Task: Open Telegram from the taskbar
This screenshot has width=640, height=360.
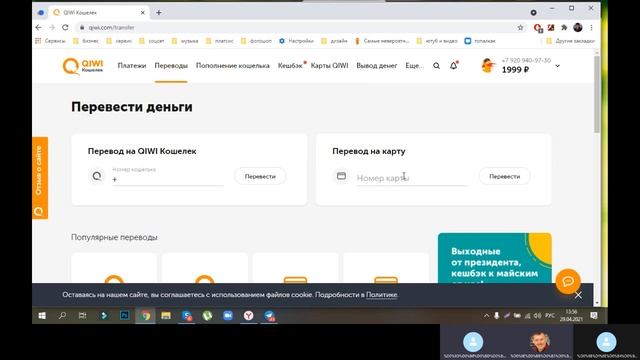Action: pos(269,316)
